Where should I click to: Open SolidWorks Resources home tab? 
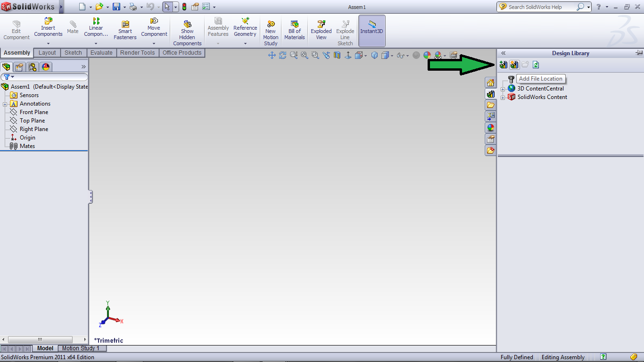491,83
